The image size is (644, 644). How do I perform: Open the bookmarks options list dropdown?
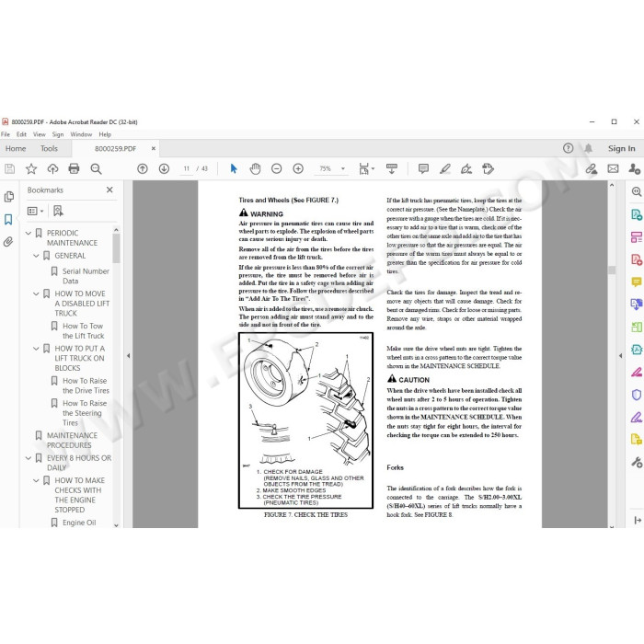pyautogui.click(x=35, y=211)
